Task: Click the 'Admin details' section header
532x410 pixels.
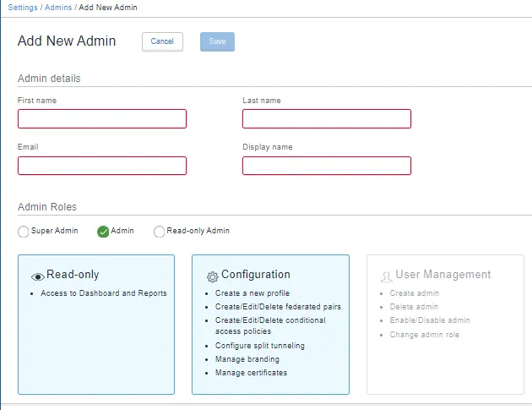Action: pos(49,79)
